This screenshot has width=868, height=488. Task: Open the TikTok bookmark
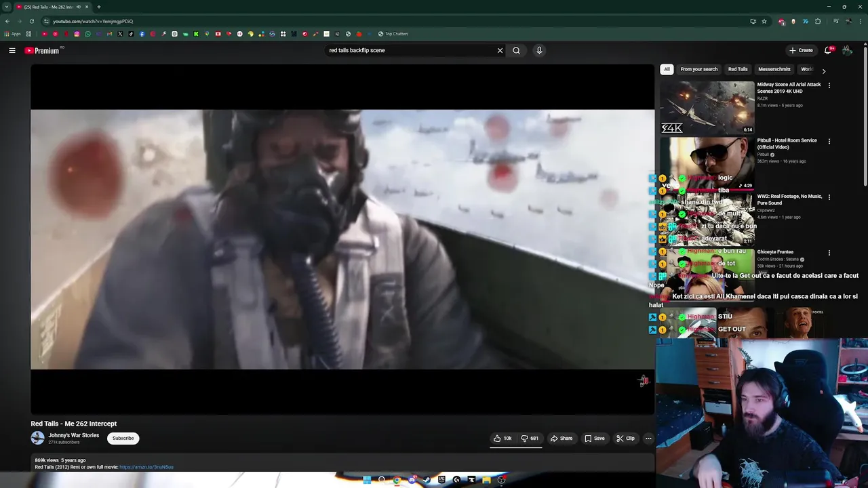(131, 34)
